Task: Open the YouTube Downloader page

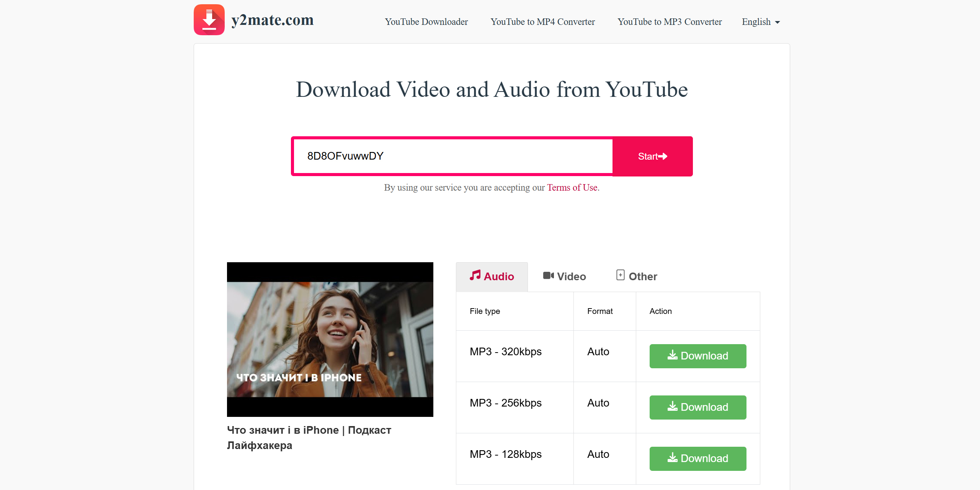Action: pos(426,22)
